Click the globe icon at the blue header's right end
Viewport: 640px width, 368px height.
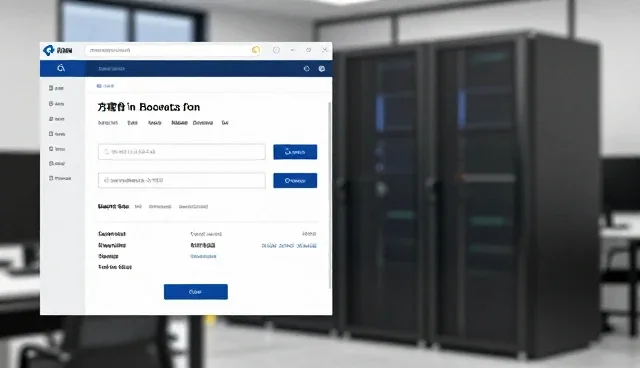point(322,69)
